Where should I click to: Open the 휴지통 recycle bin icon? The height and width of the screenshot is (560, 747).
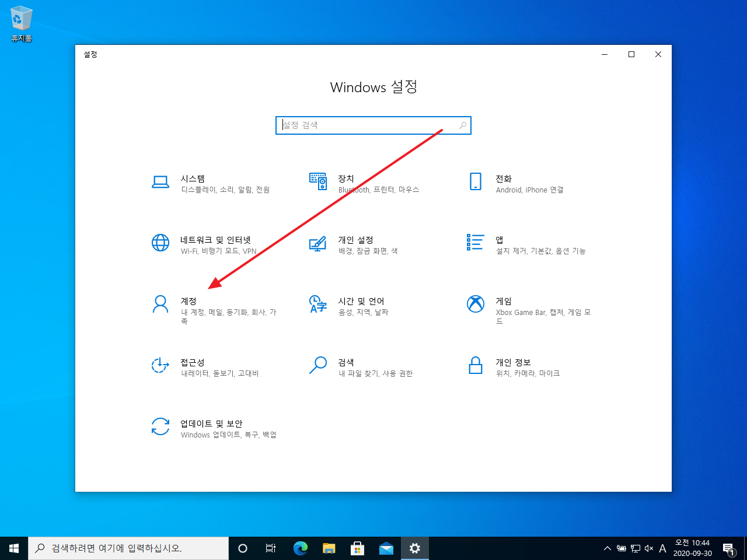[21, 19]
